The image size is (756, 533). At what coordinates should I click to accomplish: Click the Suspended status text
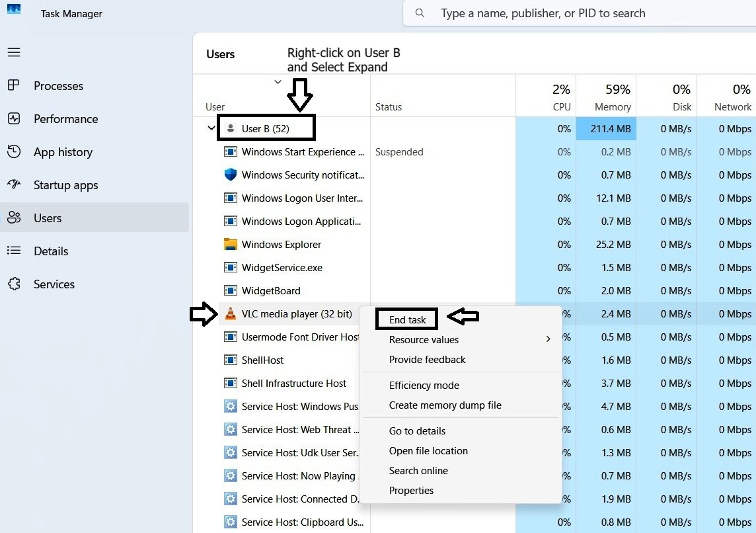click(399, 152)
